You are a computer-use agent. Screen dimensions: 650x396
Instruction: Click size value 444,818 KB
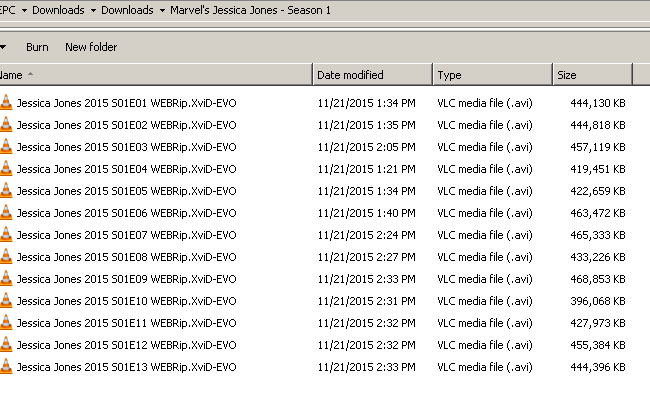[598, 125]
